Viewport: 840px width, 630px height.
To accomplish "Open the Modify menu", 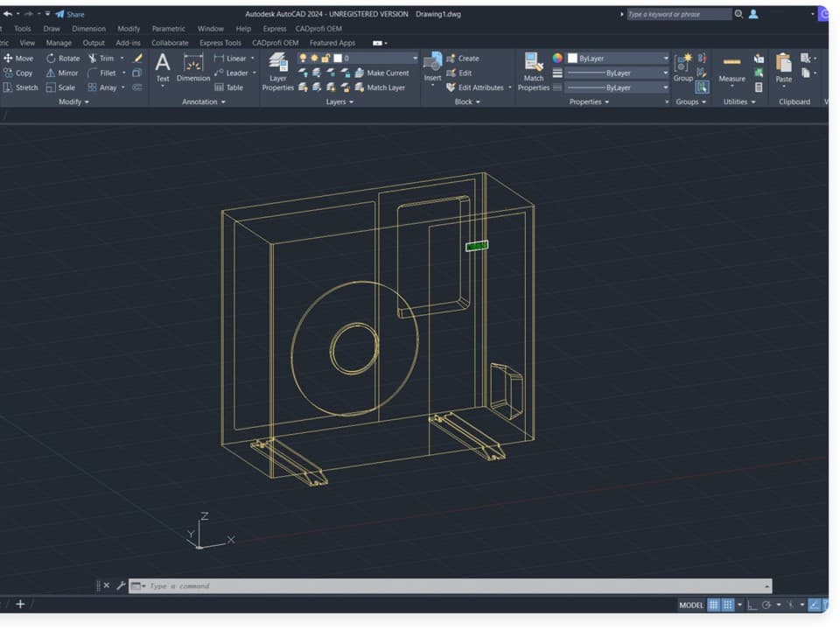I will (128, 28).
